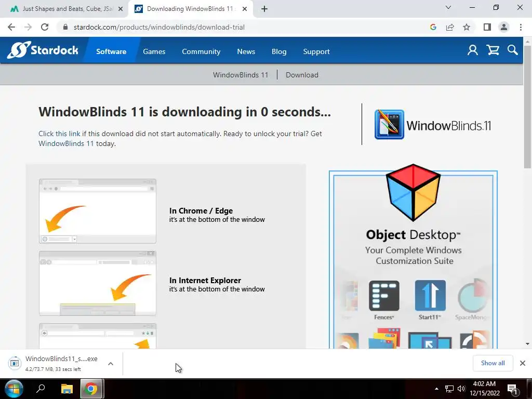Viewport: 532px width, 399px height.
Task: Open the shopping cart icon
Action: [493, 50]
